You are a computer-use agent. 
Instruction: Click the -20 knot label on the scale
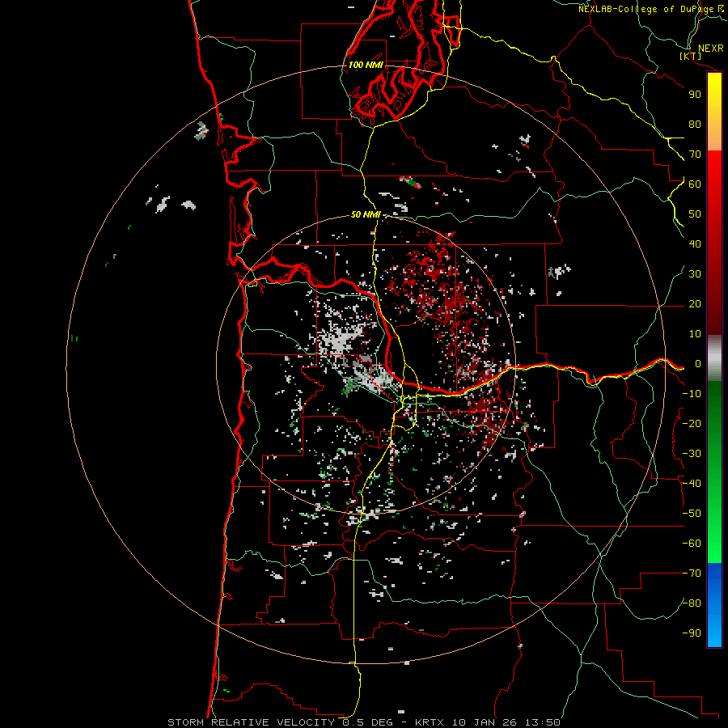(692, 423)
